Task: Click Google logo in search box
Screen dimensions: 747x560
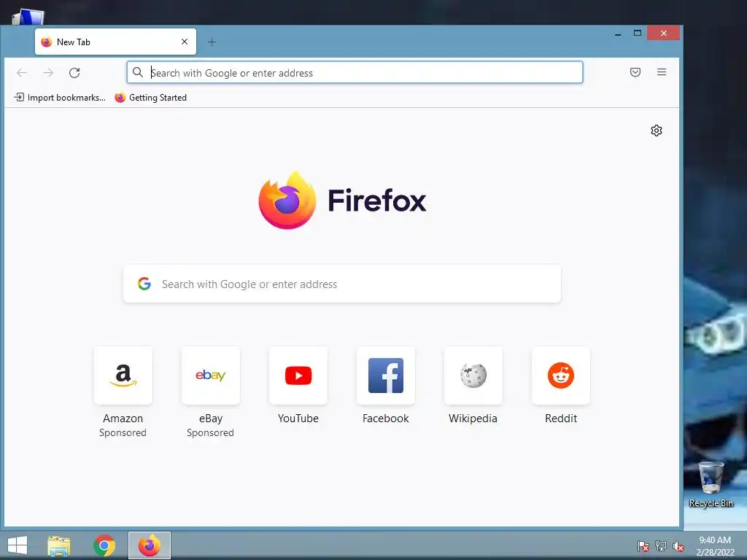Action: [144, 284]
